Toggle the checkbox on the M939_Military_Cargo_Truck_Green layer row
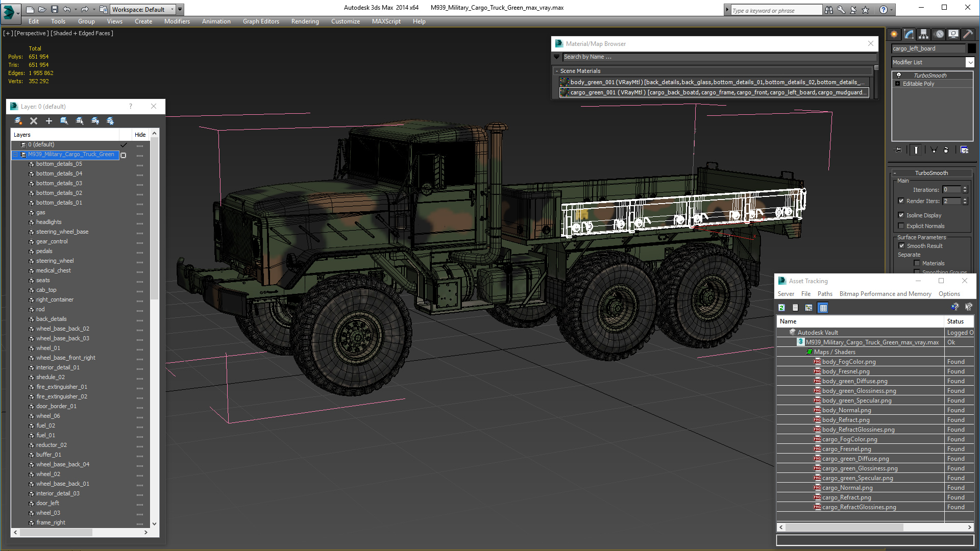The image size is (980, 551). coord(123,155)
